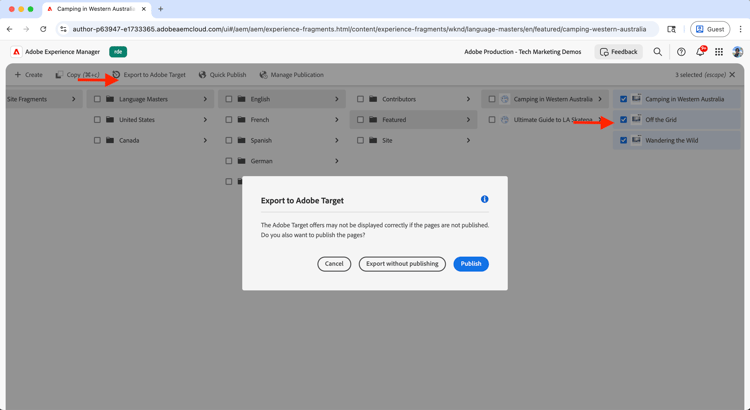Expand Contributors folder chevron
Viewport: 750px width, 410px height.
coord(468,99)
